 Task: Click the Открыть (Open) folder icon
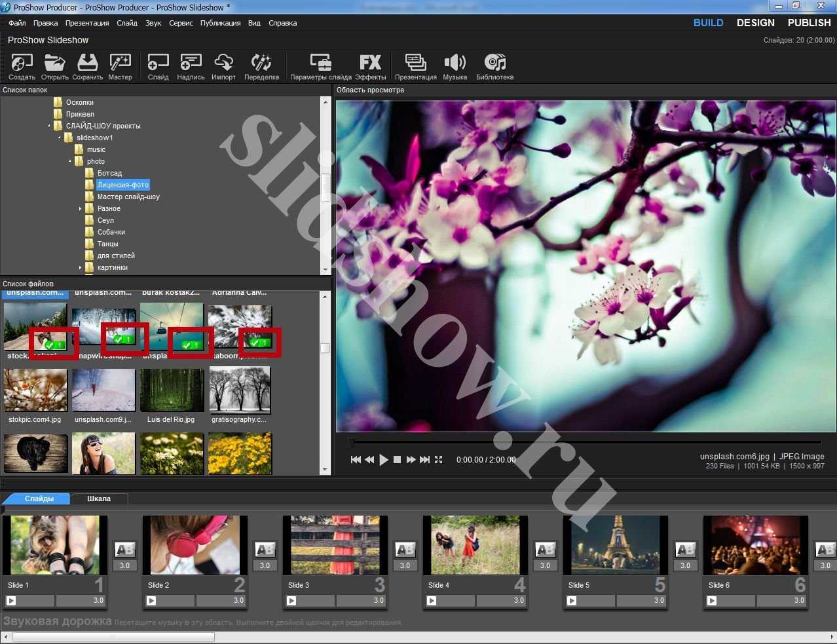54,64
